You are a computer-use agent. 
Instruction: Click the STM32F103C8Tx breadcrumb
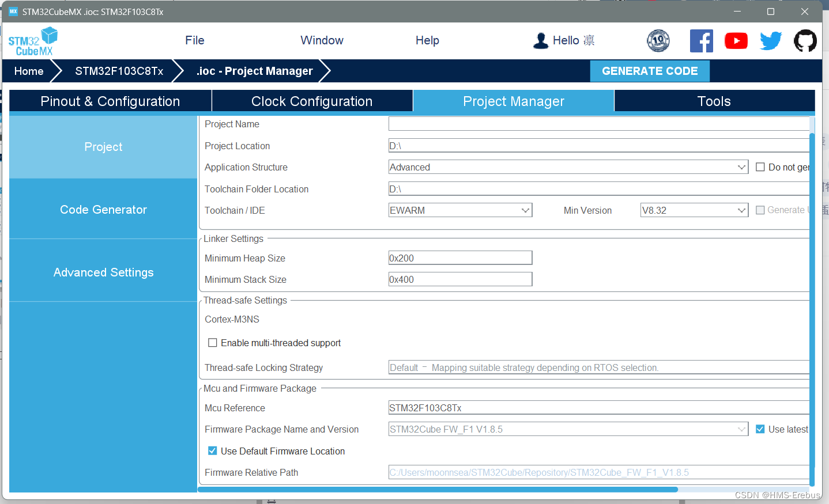[119, 71]
